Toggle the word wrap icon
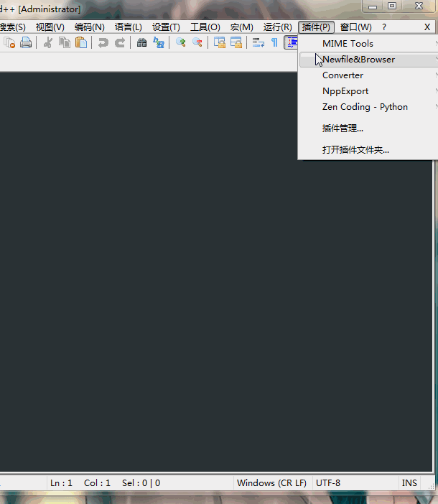 tap(258, 42)
